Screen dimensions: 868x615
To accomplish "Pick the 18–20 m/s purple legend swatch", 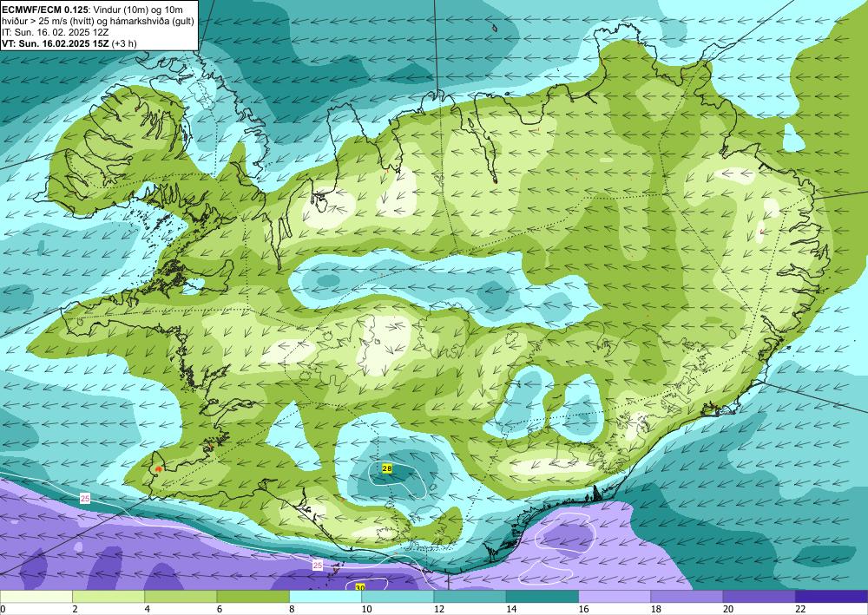I will pos(687,597).
